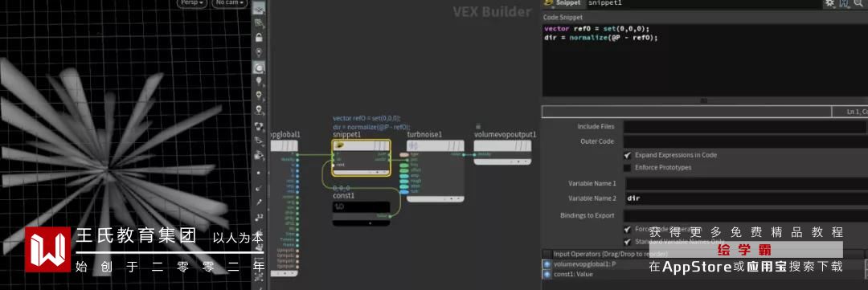The image size is (868, 290).
Task: Open the No cam camera dropdown
Action: 229,2
